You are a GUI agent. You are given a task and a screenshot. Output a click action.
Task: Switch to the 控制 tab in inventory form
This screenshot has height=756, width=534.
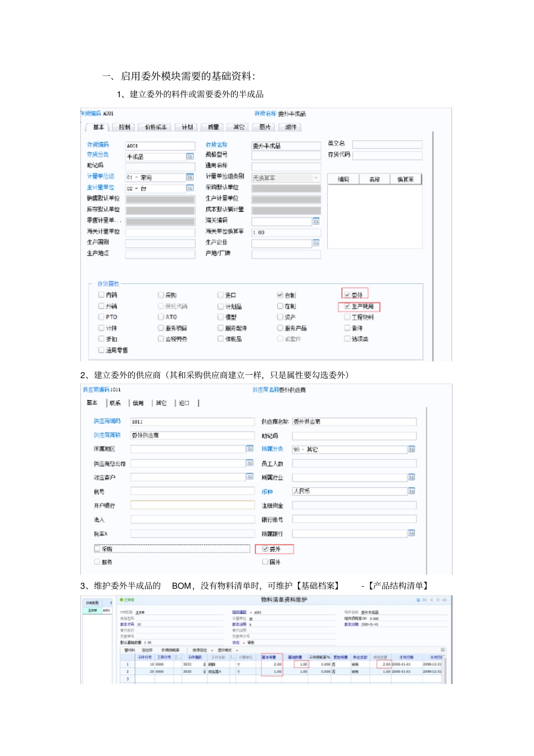(x=125, y=128)
